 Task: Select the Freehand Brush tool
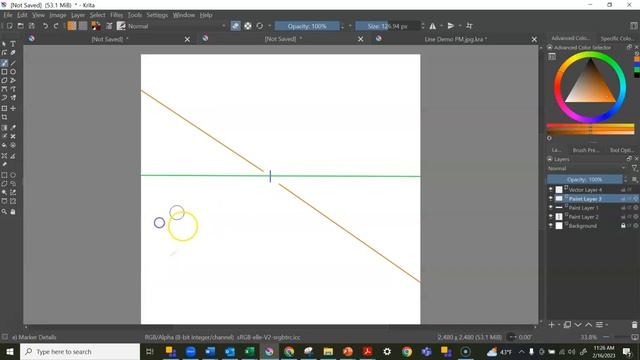click(4, 63)
